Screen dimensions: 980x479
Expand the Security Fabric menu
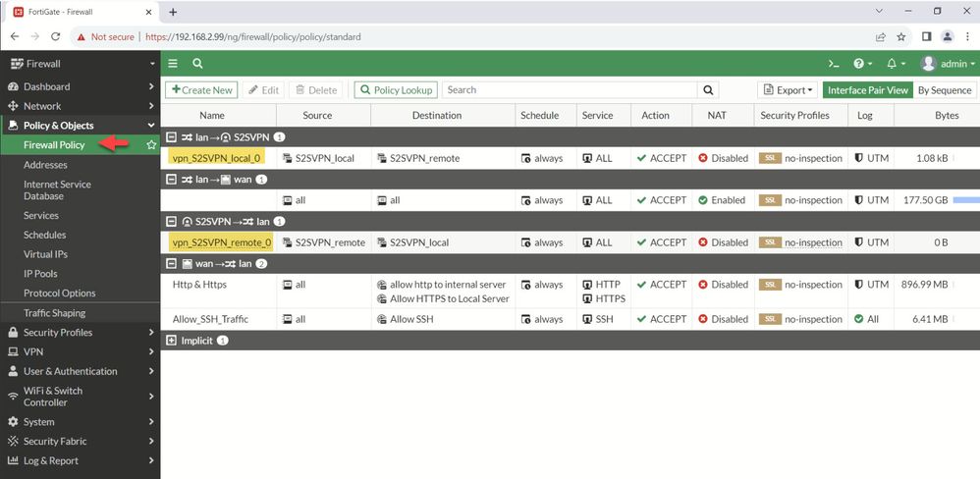pyautogui.click(x=80, y=441)
